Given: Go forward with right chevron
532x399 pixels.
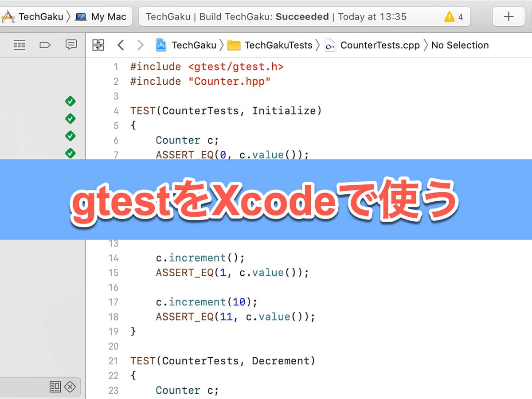Looking at the screenshot, I should pyautogui.click(x=141, y=45).
